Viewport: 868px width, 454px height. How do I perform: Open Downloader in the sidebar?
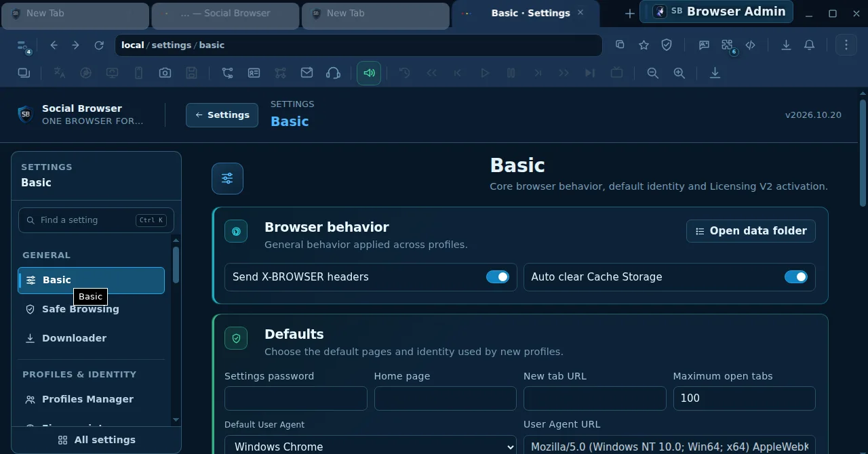[x=91, y=338]
